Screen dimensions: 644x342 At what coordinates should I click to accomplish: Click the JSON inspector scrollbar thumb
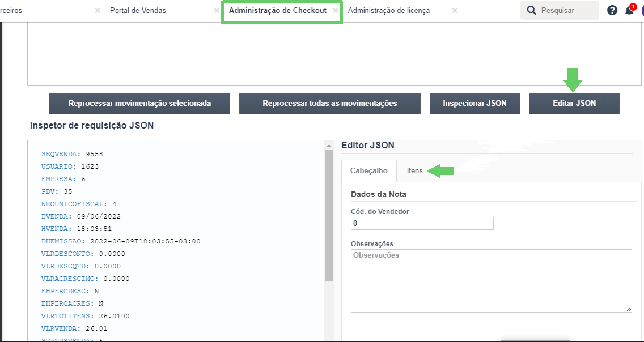329,216
